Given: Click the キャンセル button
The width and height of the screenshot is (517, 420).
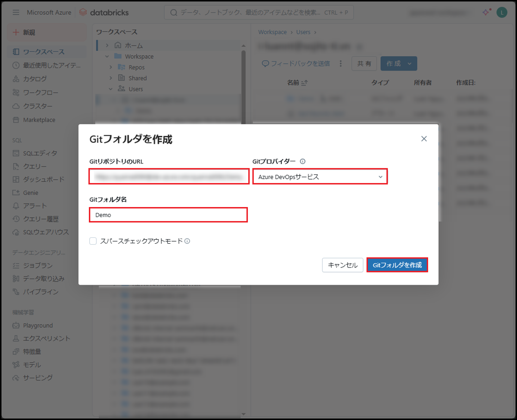Looking at the screenshot, I should point(343,265).
